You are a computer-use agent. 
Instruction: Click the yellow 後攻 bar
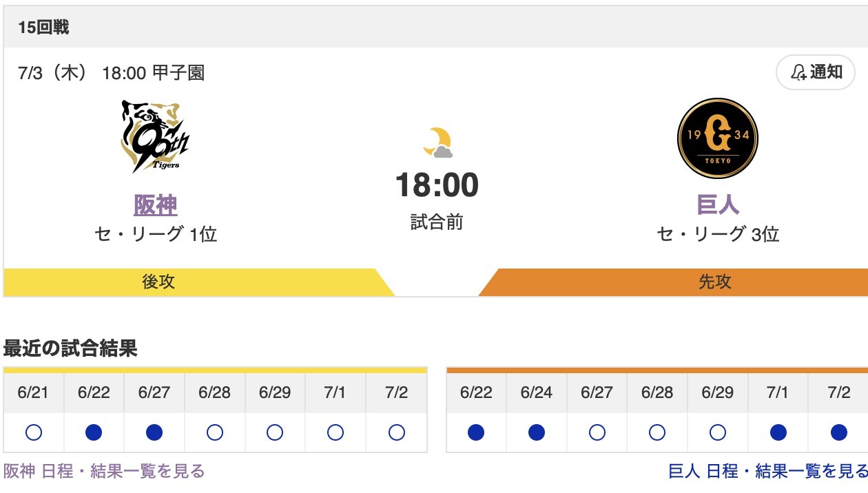[x=158, y=282]
